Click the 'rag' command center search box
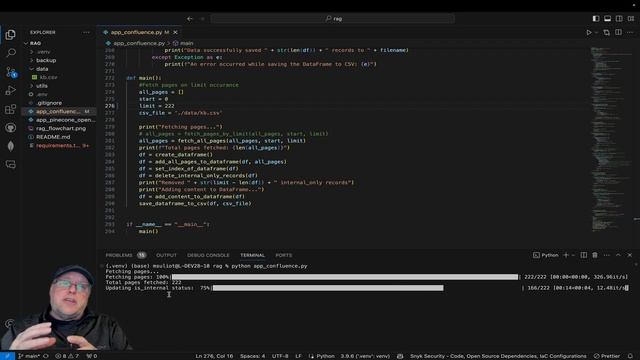Viewport: 640px width, 360px height. [x=333, y=19]
